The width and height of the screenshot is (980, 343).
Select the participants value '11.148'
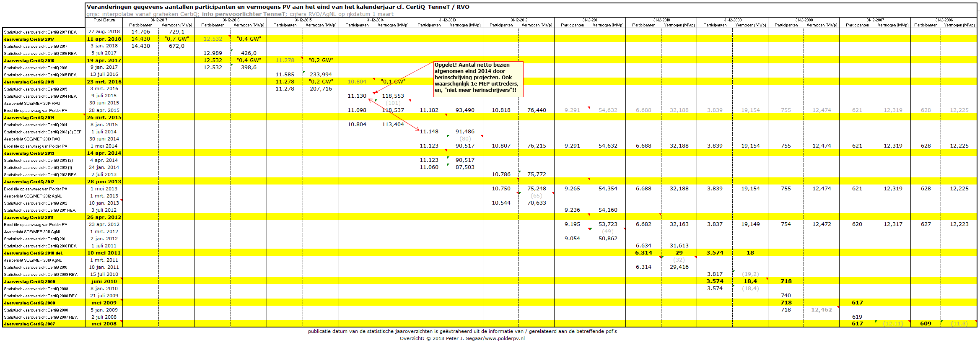pyautogui.click(x=429, y=132)
